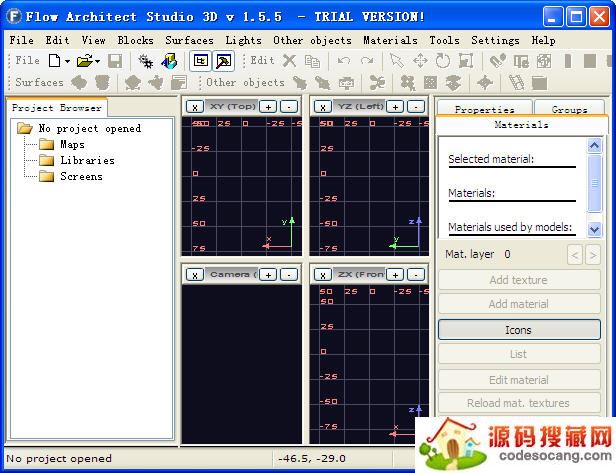
Task: Open the dropdown arrow beside Open folder
Action: 96,61
